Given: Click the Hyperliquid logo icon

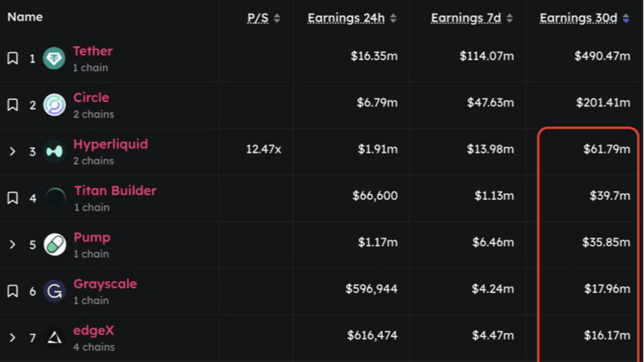Looking at the screenshot, I should [54, 151].
